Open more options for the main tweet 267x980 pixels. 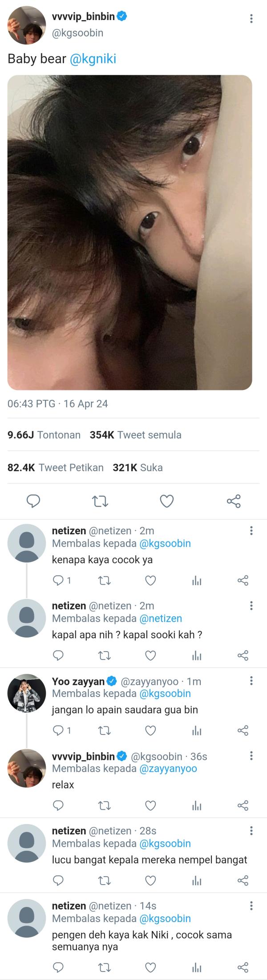tap(251, 19)
